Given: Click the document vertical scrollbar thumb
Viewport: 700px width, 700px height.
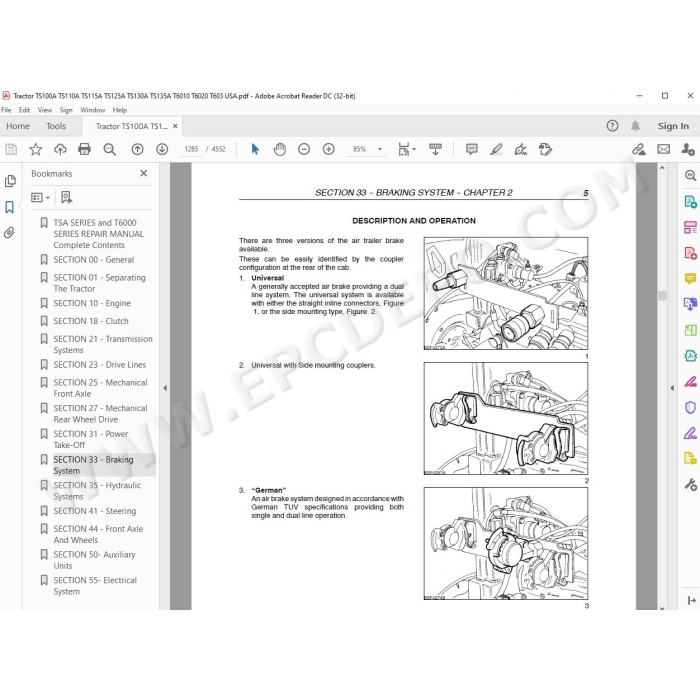Looking at the screenshot, I should tap(662, 295).
